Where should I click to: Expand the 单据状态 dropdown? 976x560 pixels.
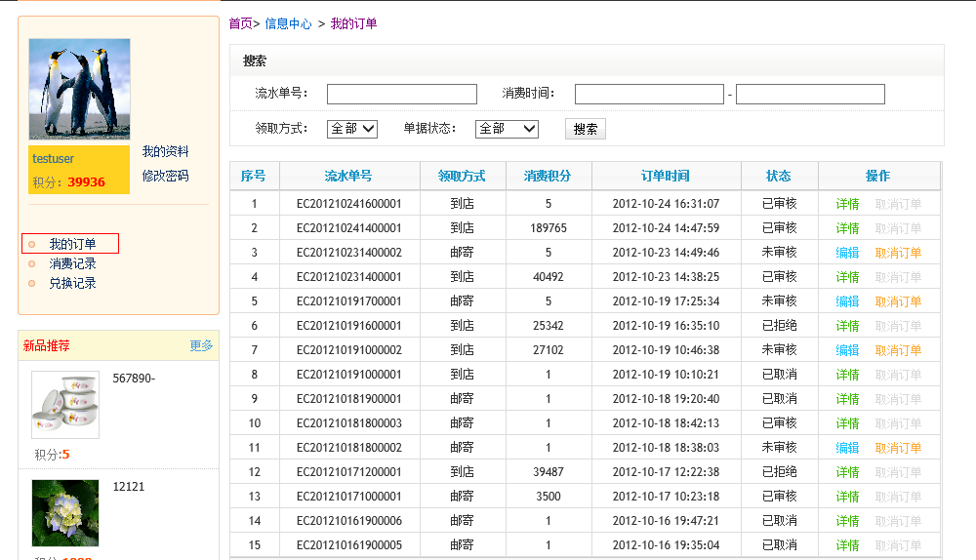[x=507, y=129]
